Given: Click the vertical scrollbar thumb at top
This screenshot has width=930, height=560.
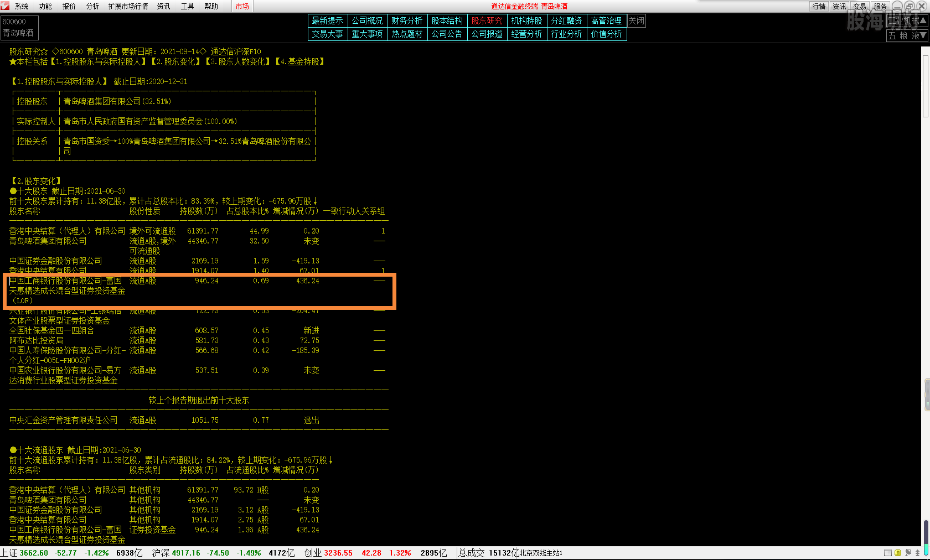Looking at the screenshot, I should click(x=926, y=85).
